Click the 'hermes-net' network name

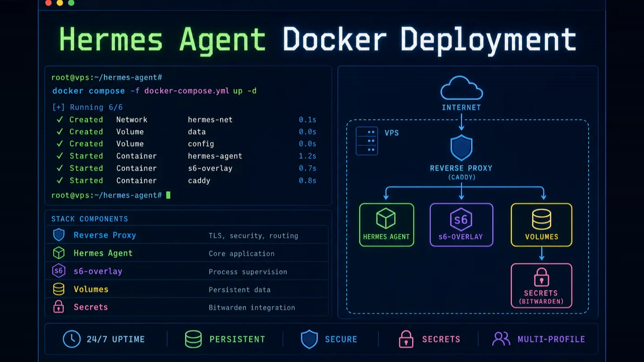click(x=210, y=119)
